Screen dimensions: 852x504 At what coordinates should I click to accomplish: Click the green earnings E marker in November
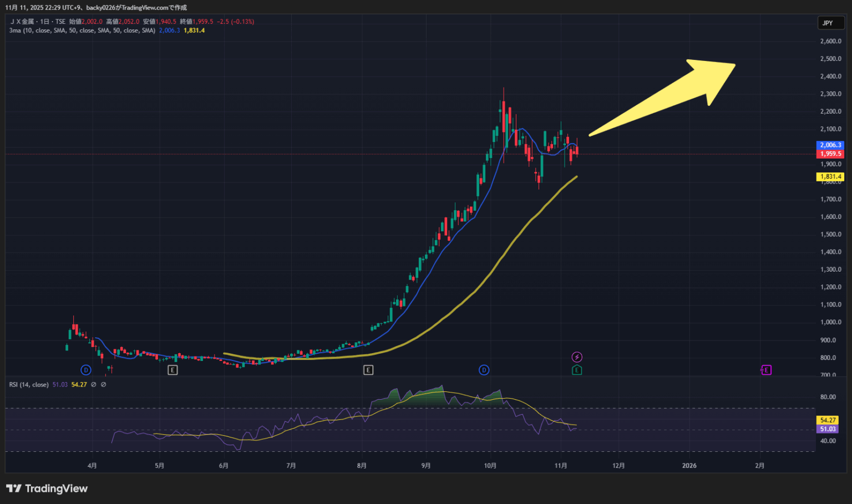577,370
